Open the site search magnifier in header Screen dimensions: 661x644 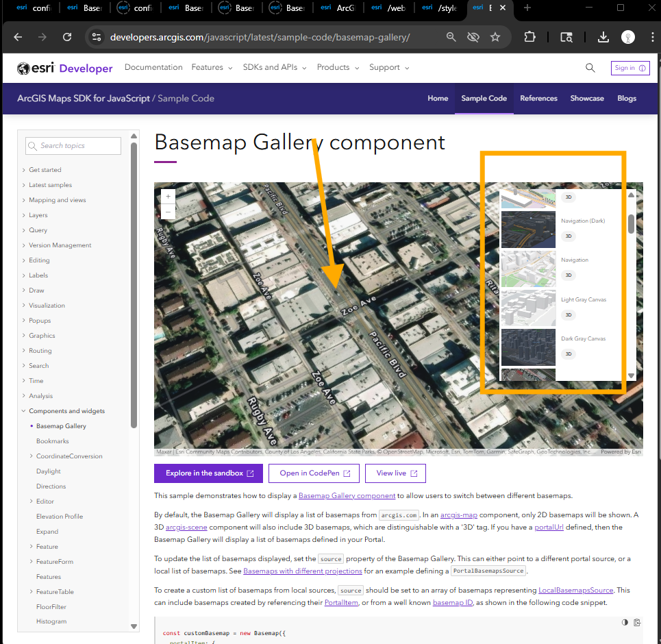coord(590,67)
